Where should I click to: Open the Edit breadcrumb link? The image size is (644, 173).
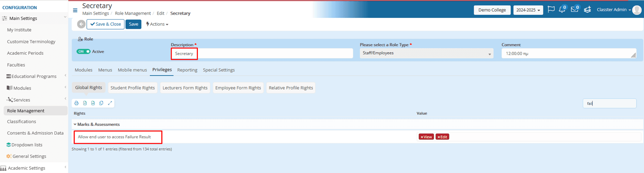160,13
